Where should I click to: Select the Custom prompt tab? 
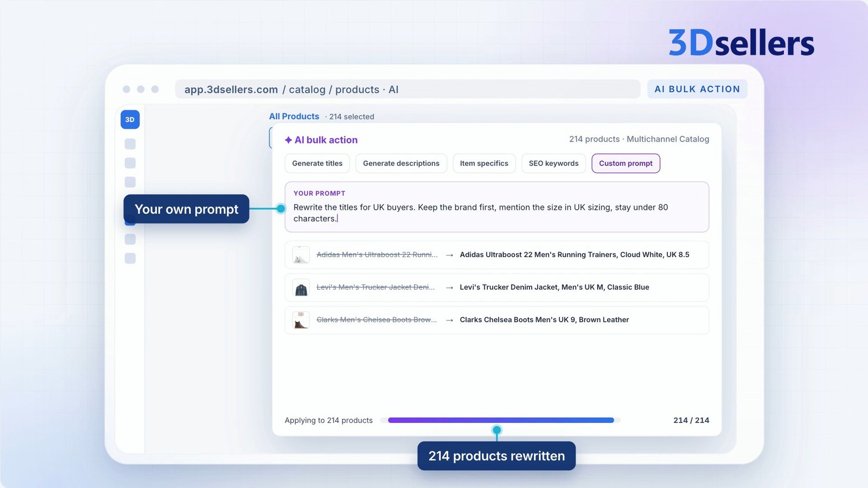pos(626,163)
